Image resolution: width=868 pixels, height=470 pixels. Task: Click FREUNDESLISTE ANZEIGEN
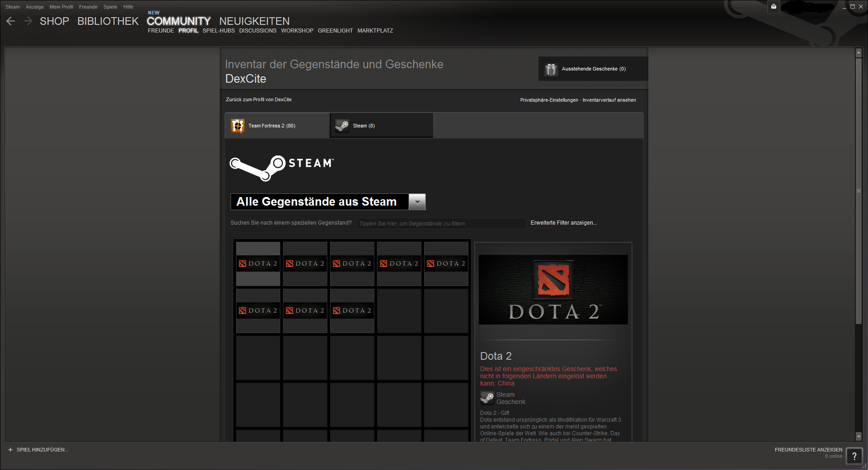pos(808,450)
